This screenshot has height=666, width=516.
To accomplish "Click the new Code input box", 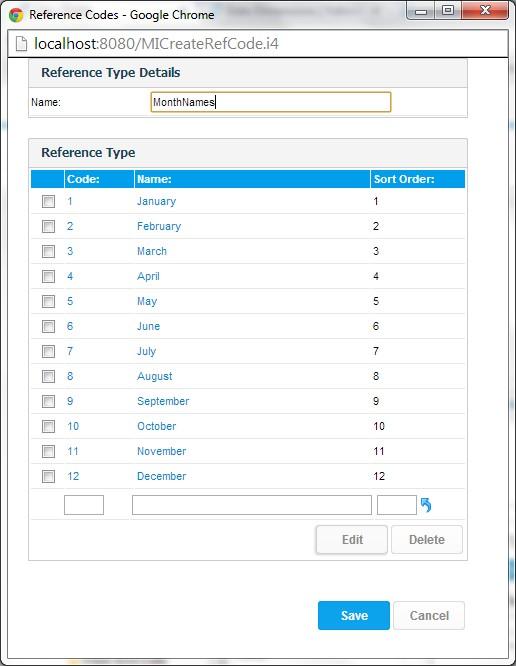I will coord(84,505).
